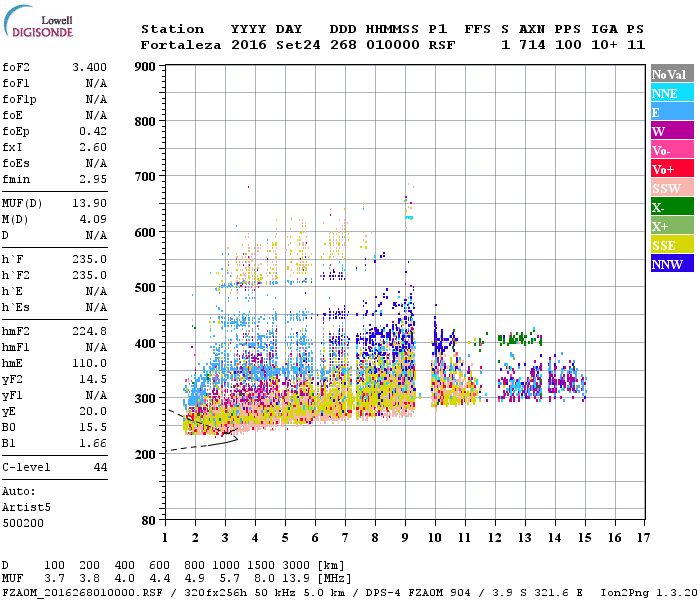
Task: Click the B1 value 1.66
Action: point(93,444)
